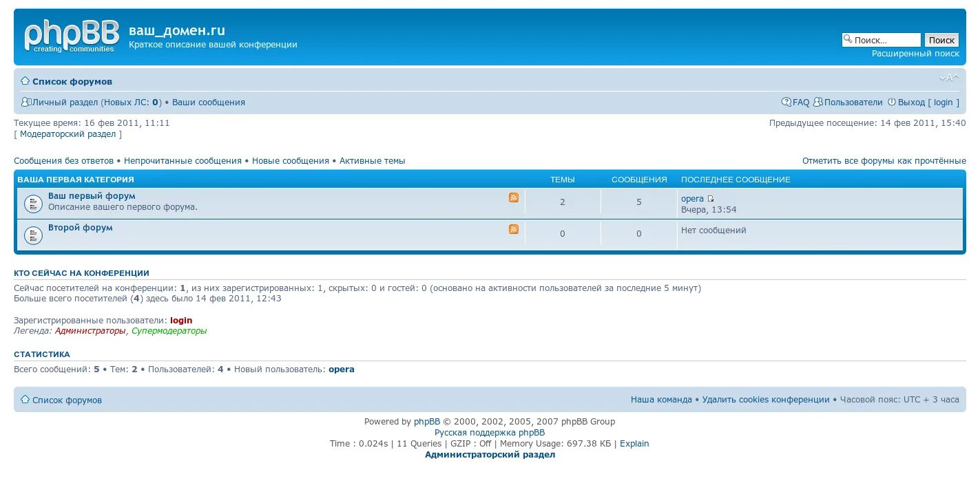Open RSS feed for Ваш первый форум

(x=513, y=197)
